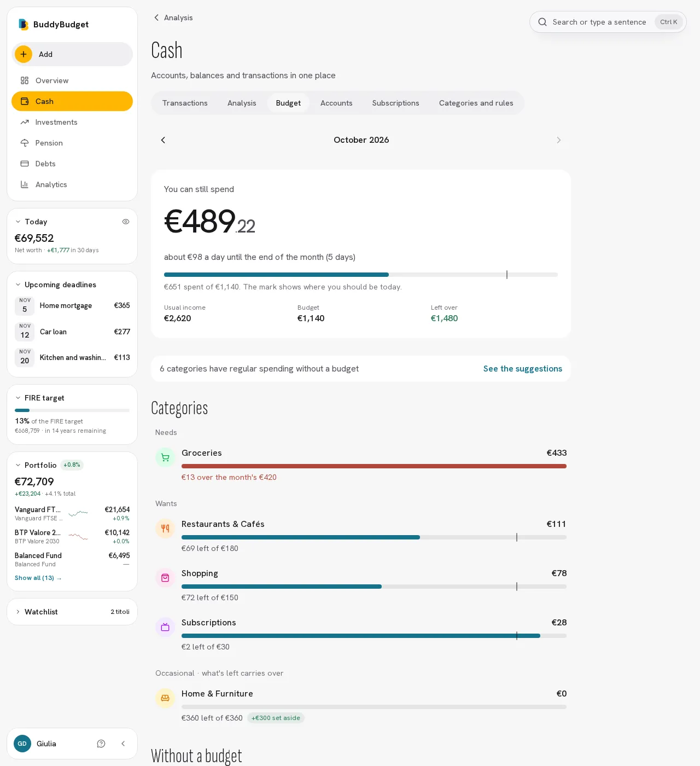700x766 pixels.
Task: Click See the suggestions link
Action: pos(523,369)
